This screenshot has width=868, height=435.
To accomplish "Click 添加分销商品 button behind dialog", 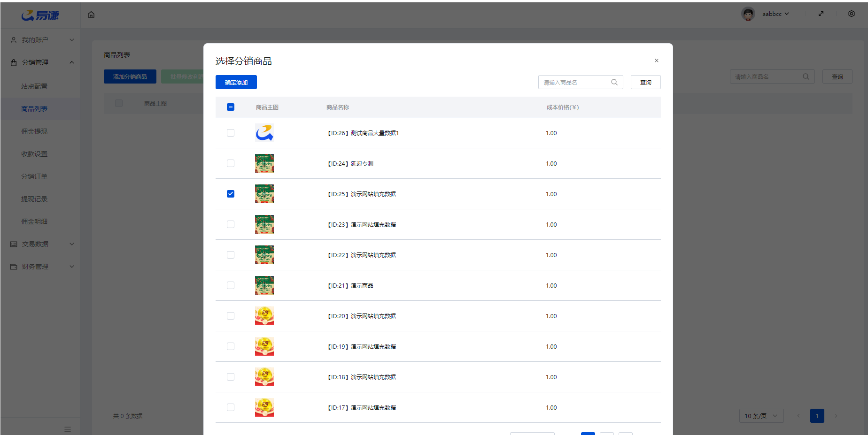I will [130, 76].
